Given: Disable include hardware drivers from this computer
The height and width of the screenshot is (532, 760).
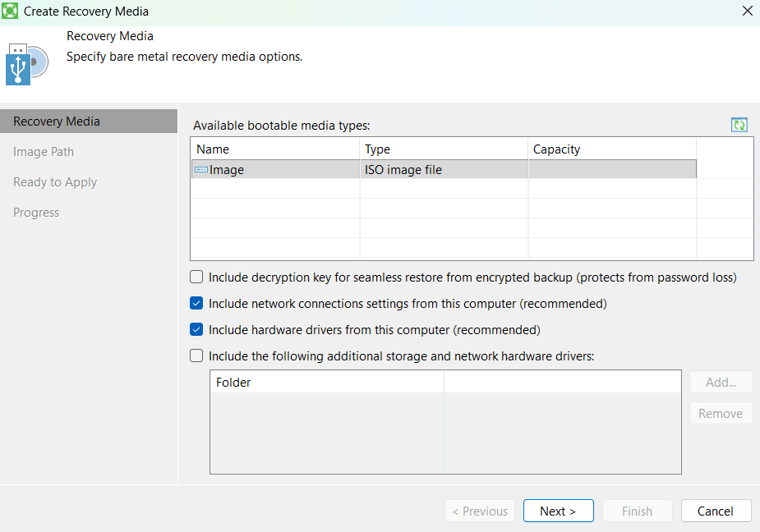Looking at the screenshot, I should (x=196, y=330).
